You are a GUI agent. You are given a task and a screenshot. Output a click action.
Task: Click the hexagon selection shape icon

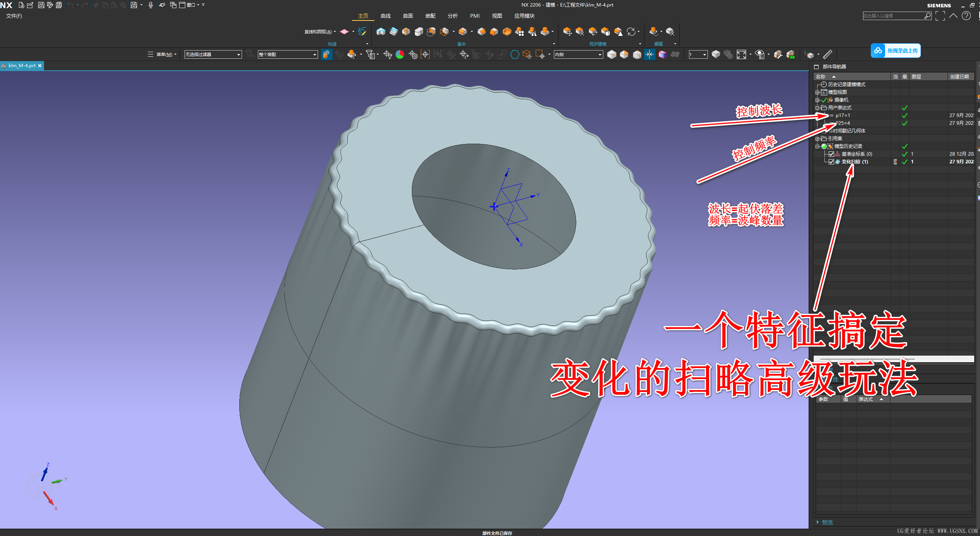515,54
